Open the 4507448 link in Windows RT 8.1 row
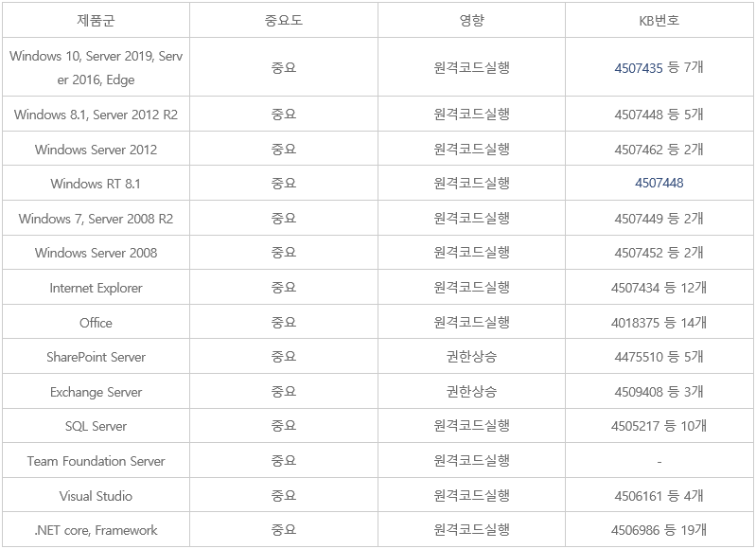The image size is (756, 549). coord(659,183)
